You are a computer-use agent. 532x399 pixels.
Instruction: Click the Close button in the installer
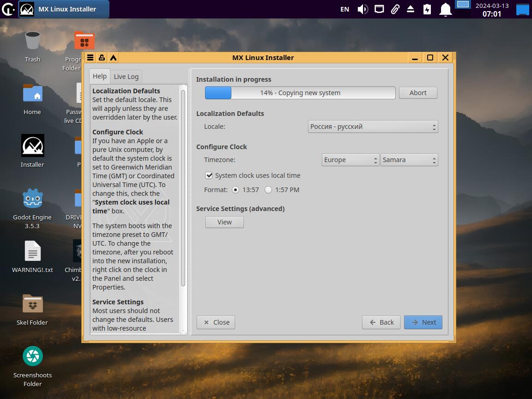[x=216, y=322]
